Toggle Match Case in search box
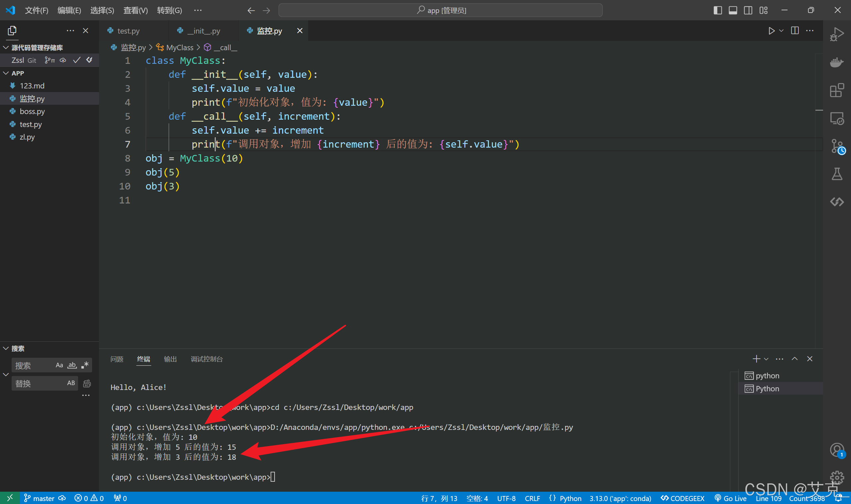 click(x=59, y=365)
